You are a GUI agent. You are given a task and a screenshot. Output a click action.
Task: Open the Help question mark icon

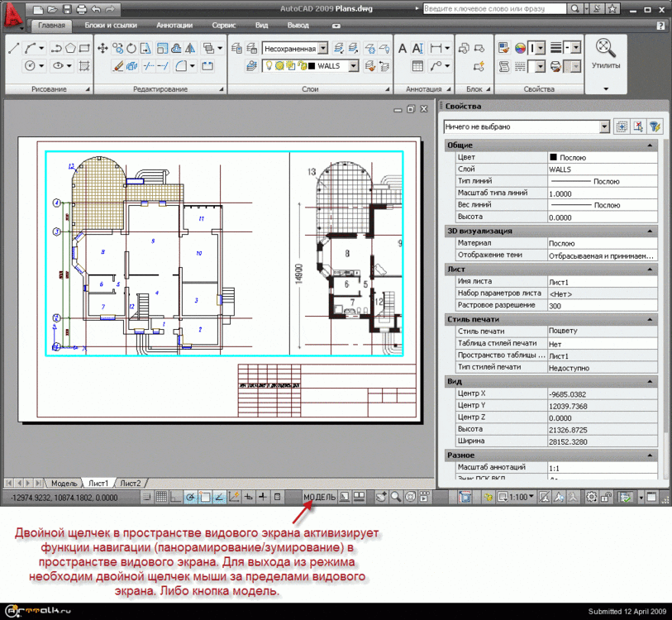[x=660, y=26]
